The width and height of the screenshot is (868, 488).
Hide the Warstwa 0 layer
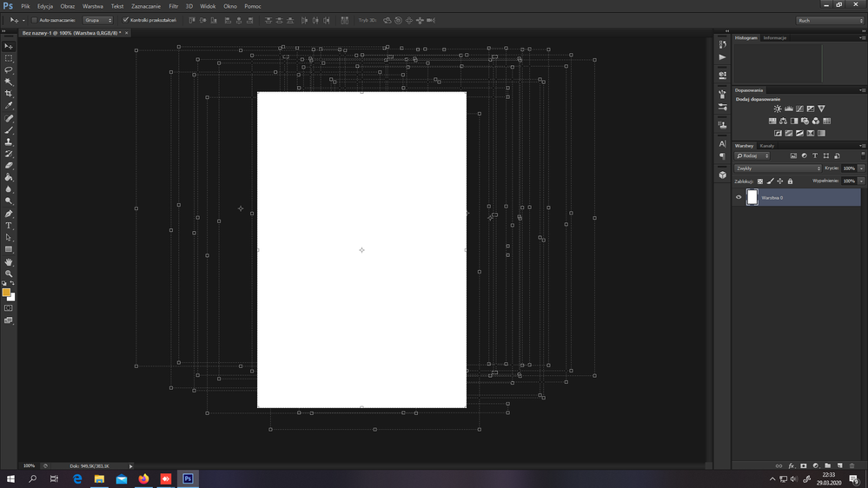tap(739, 197)
